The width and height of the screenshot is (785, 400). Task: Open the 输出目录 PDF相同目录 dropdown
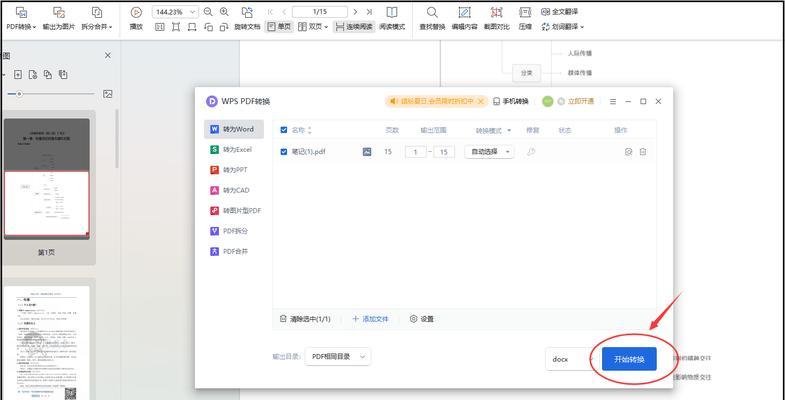coord(338,356)
